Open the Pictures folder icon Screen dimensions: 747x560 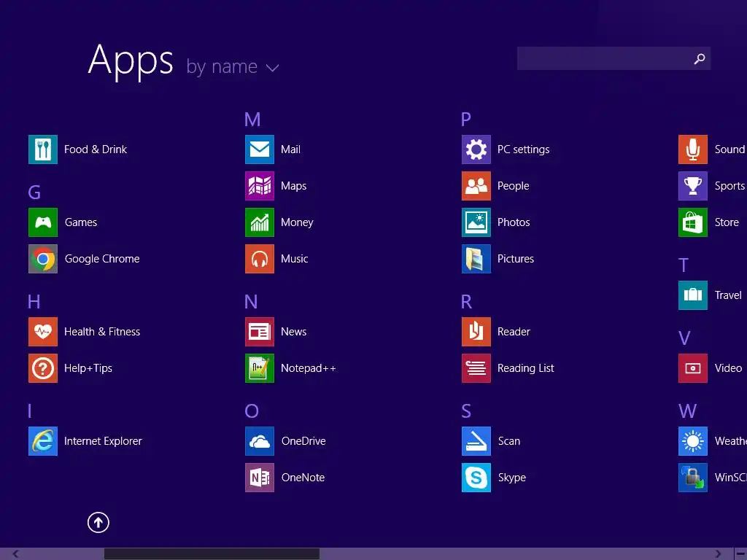click(476, 259)
